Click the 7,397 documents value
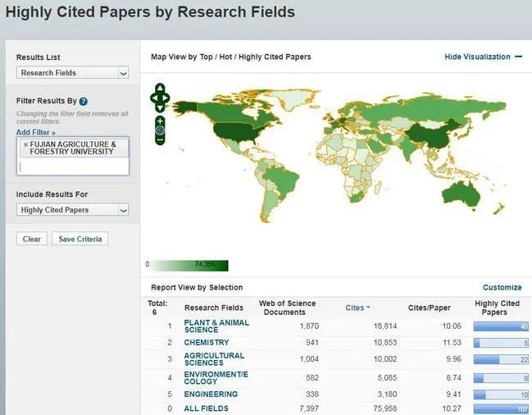 tap(309, 408)
